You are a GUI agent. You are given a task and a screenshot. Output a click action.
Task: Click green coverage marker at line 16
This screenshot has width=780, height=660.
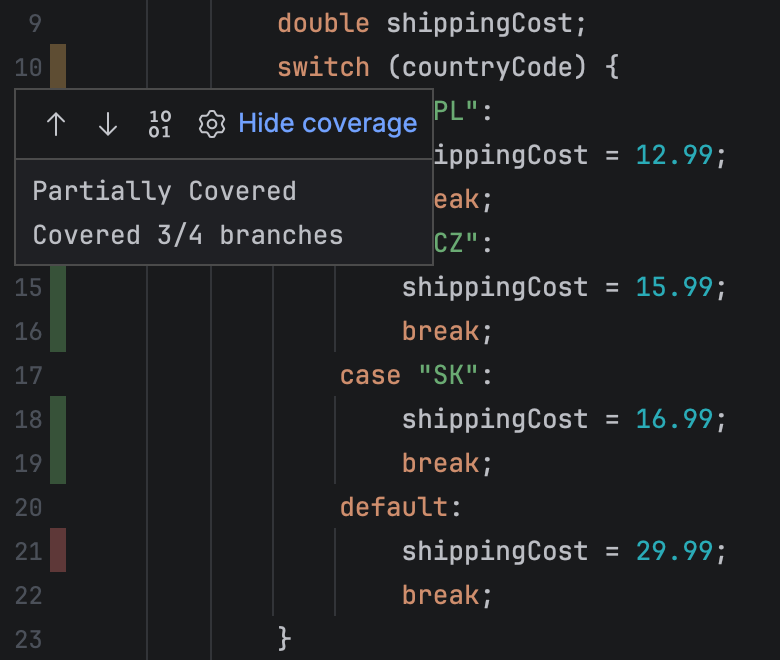(x=58, y=331)
